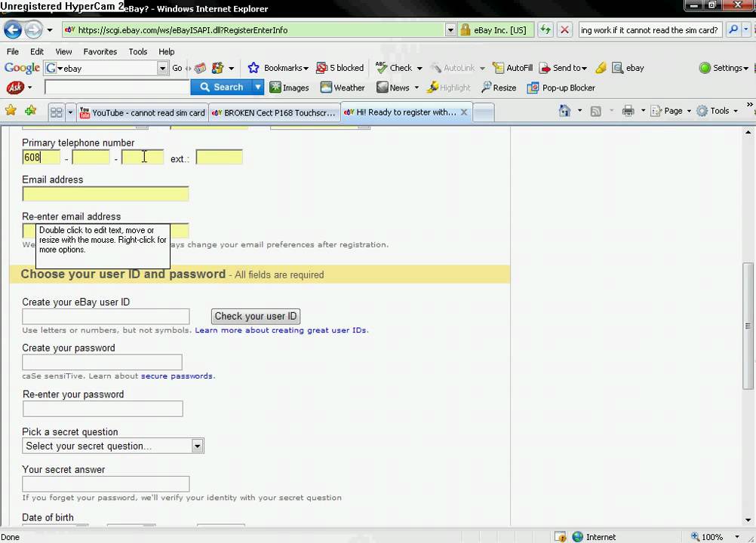Open the Page menu dropdown
The width and height of the screenshot is (756, 543).
click(671, 111)
